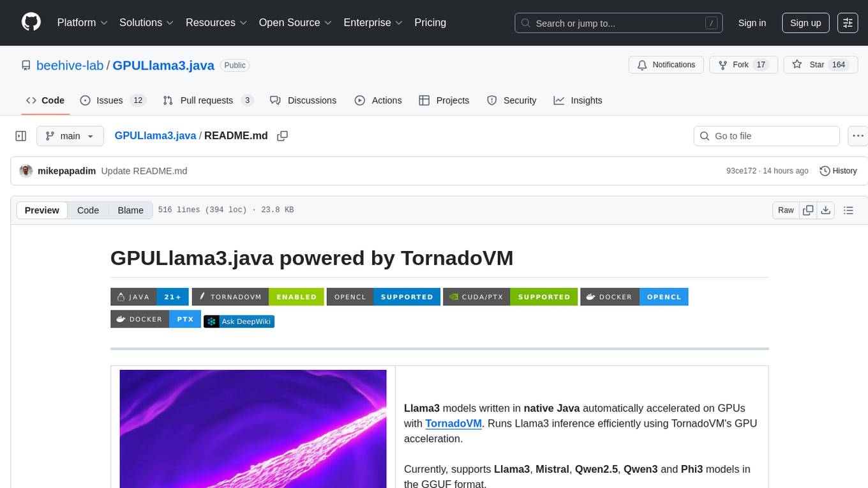
Task: Expand the file tree side panel
Action: [x=20, y=136]
